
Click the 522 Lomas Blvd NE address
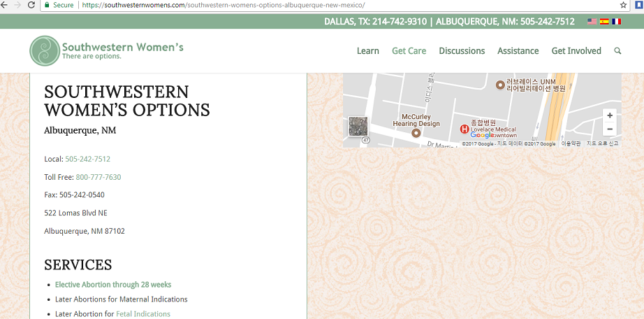click(x=76, y=213)
